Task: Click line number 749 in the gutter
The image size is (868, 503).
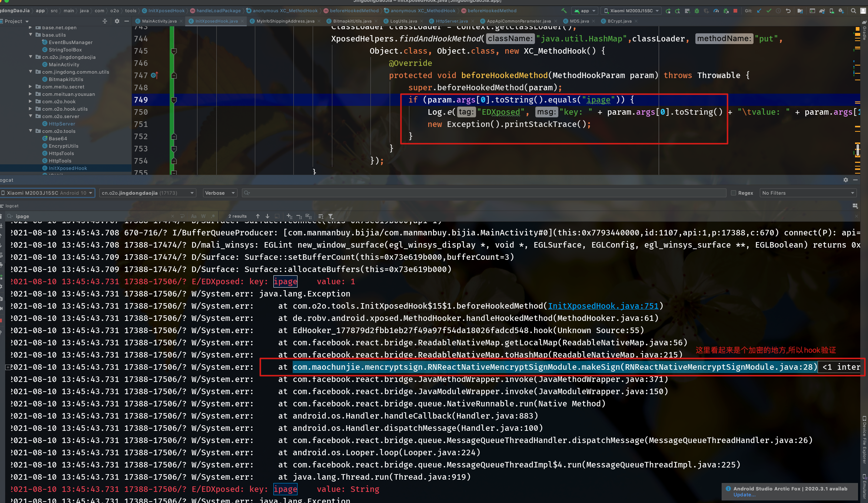Action: [x=141, y=100]
